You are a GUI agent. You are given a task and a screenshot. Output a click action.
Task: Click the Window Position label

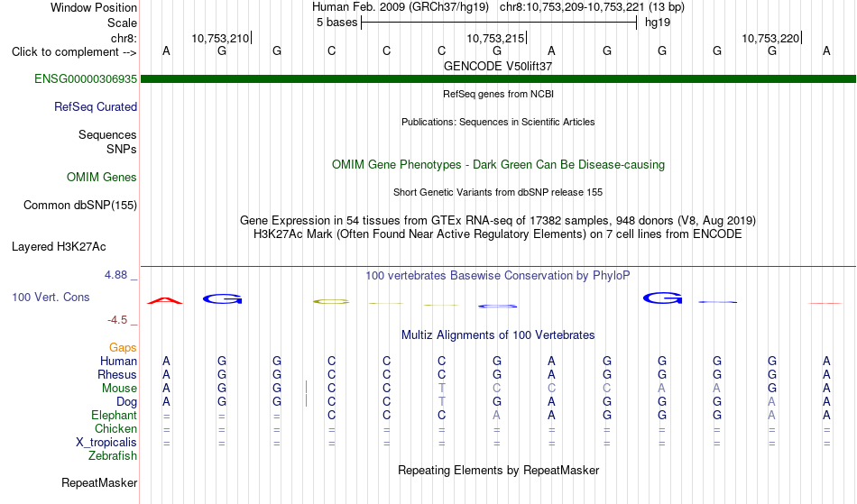tap(94, 7)
